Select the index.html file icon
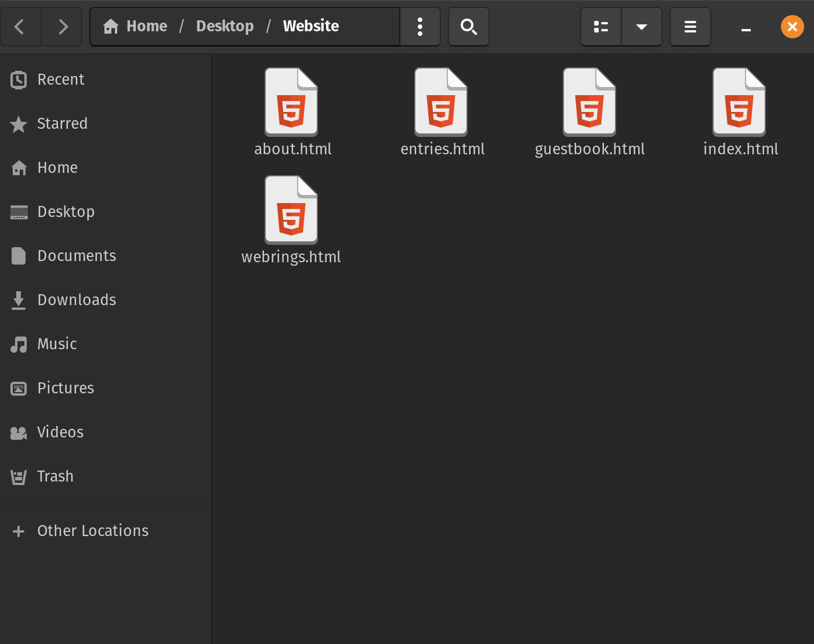The image size is (814, 644). click(739, 103)
